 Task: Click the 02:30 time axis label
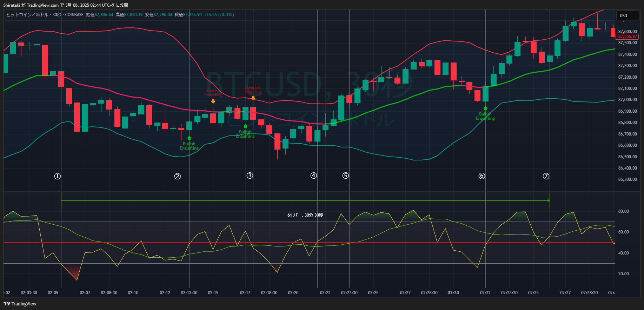(453, 293)
